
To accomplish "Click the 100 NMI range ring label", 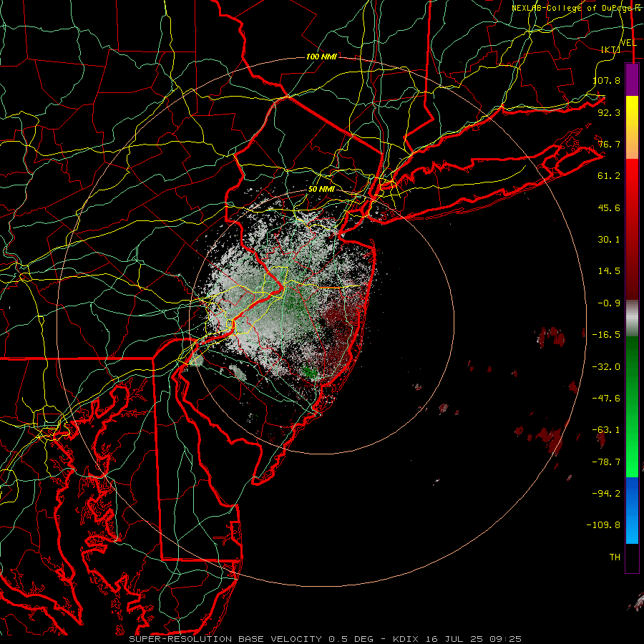I will click(321, 57).
